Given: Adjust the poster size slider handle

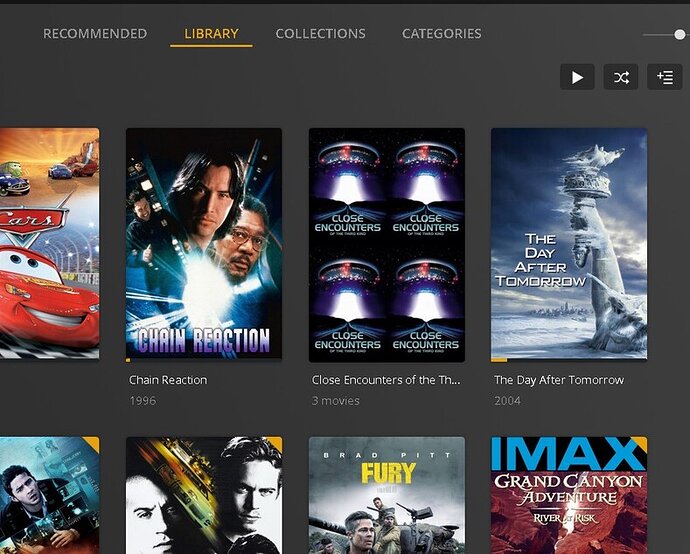Looking at the screenshot, I should click(680, 34).
